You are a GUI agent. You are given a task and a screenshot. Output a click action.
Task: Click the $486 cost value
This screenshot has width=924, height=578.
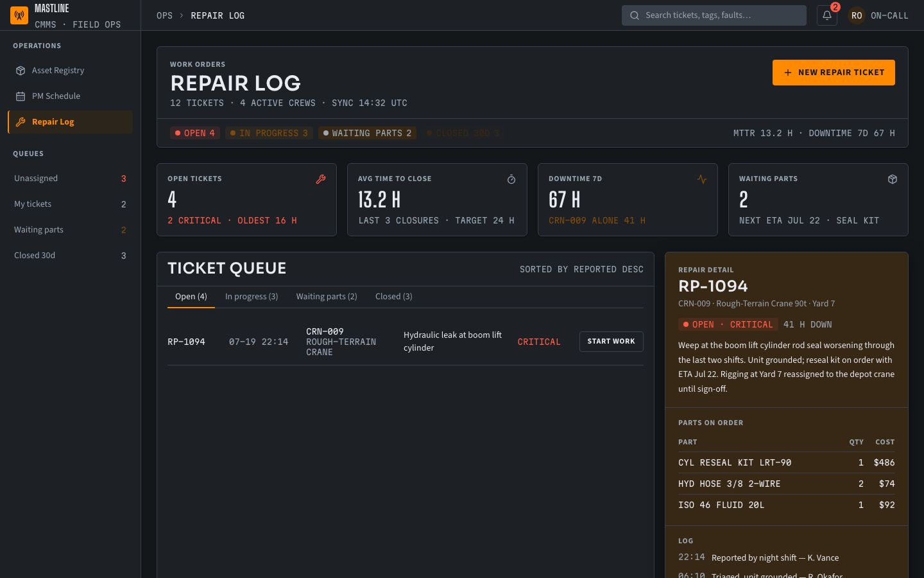click(884, 462)
